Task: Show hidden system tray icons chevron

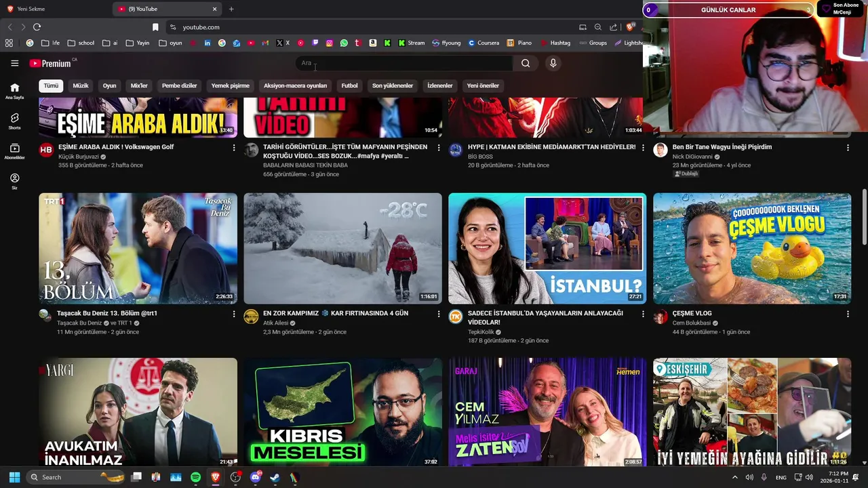Action: (734, 477)
